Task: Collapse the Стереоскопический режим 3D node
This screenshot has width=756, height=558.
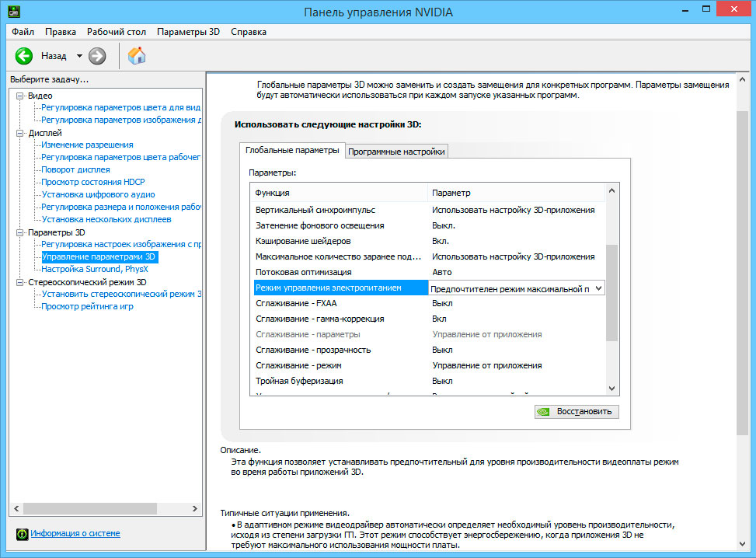Action: (19, 282)
